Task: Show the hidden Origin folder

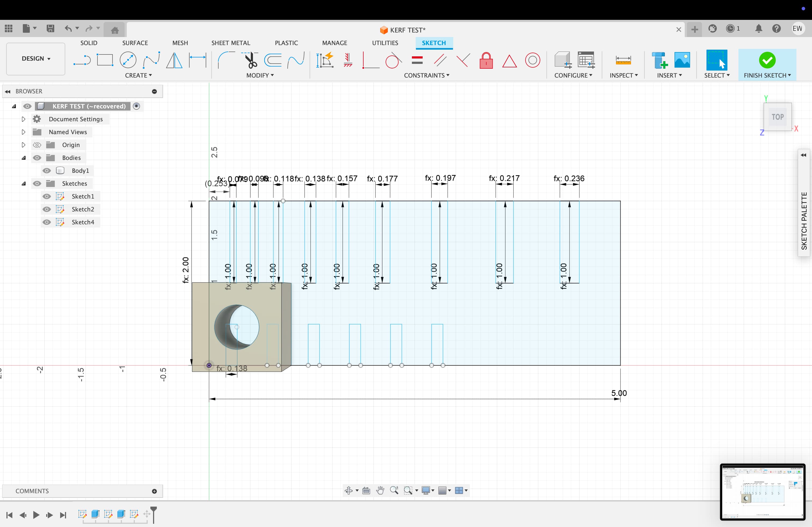Action: [x=37, y=145]
